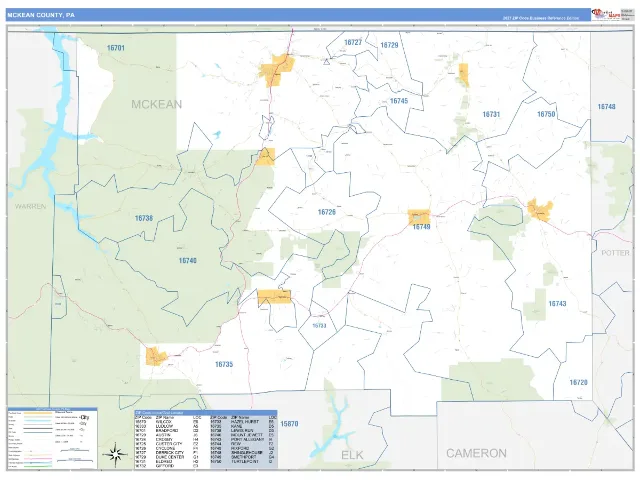
Task: Click the large yellow city area below 16727
Action: click(x=278, y=69)
